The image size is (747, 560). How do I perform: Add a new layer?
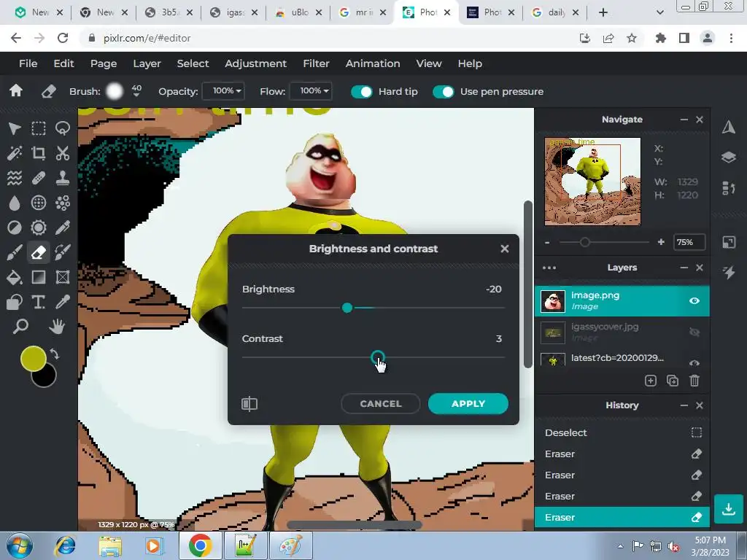(650, 381)
